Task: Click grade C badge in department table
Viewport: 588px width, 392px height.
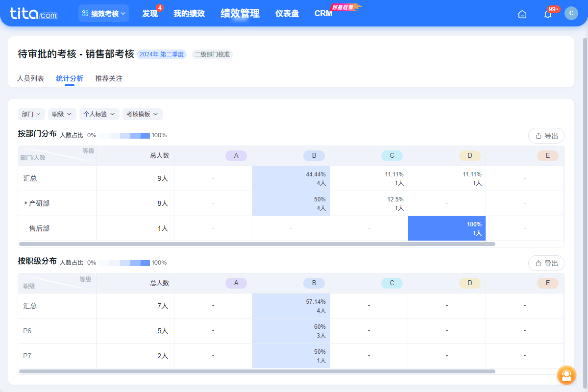Action: (392, 156)
